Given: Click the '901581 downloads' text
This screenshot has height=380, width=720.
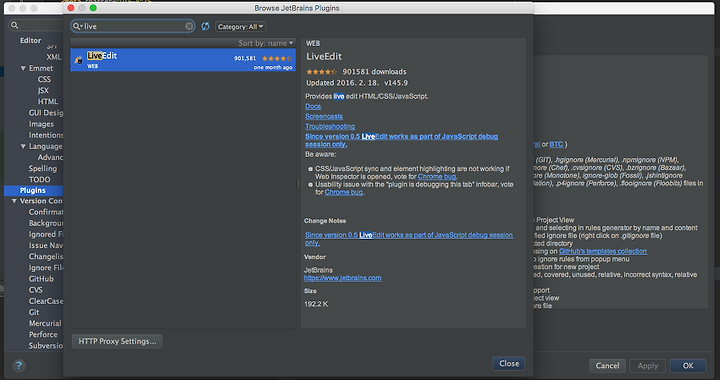Looking at the screenshot, I should point(374,72).
